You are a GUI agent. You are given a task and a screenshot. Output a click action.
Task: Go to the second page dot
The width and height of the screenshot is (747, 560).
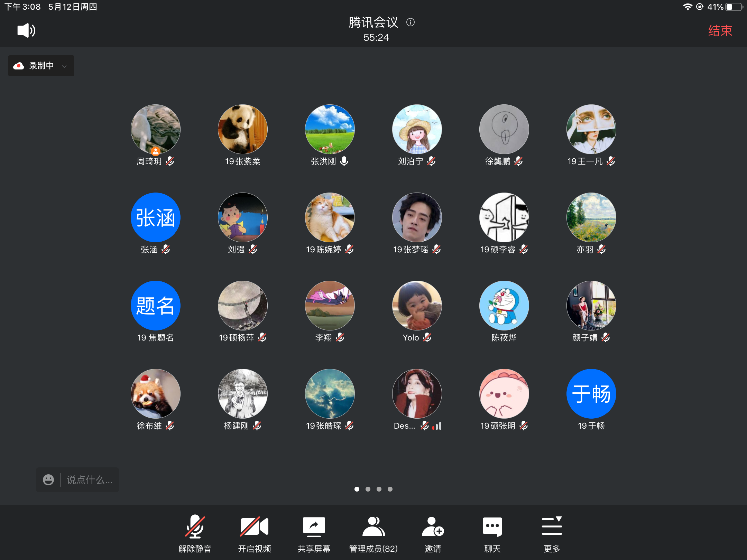coord(368,489)
